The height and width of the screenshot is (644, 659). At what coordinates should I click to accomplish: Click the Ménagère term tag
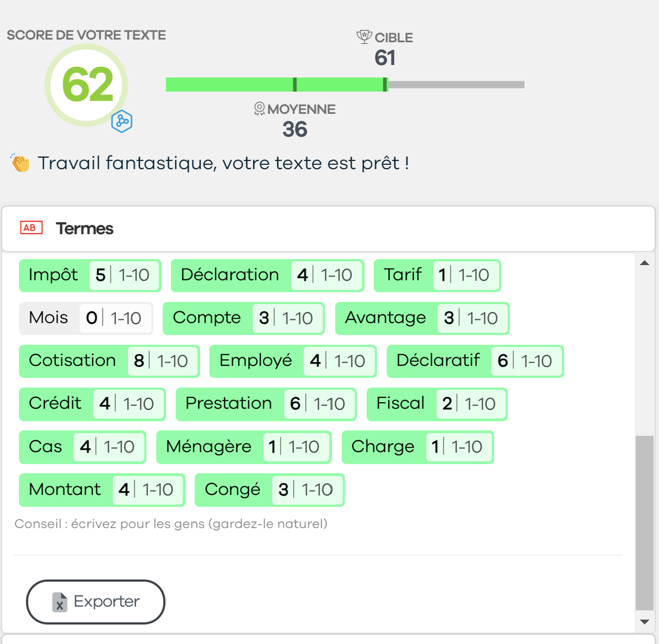pyautogui.click(x=244, y=447)
